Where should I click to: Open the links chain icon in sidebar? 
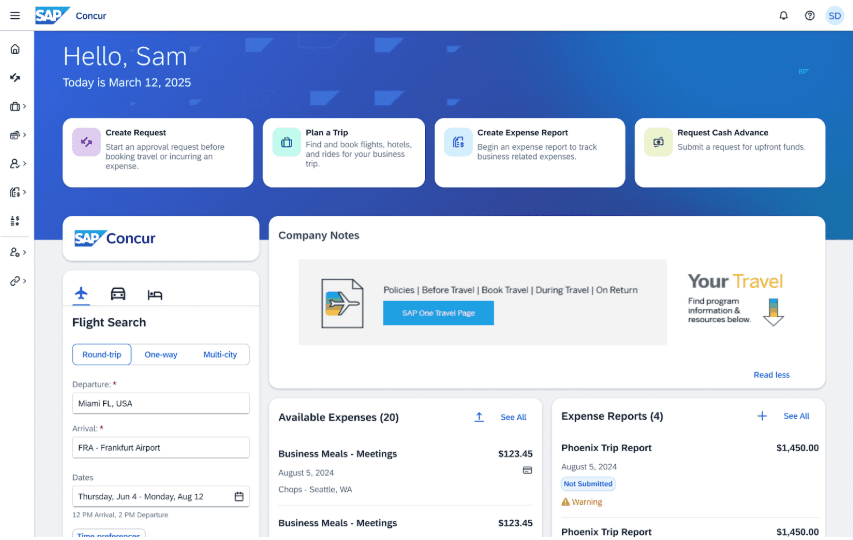15,281
